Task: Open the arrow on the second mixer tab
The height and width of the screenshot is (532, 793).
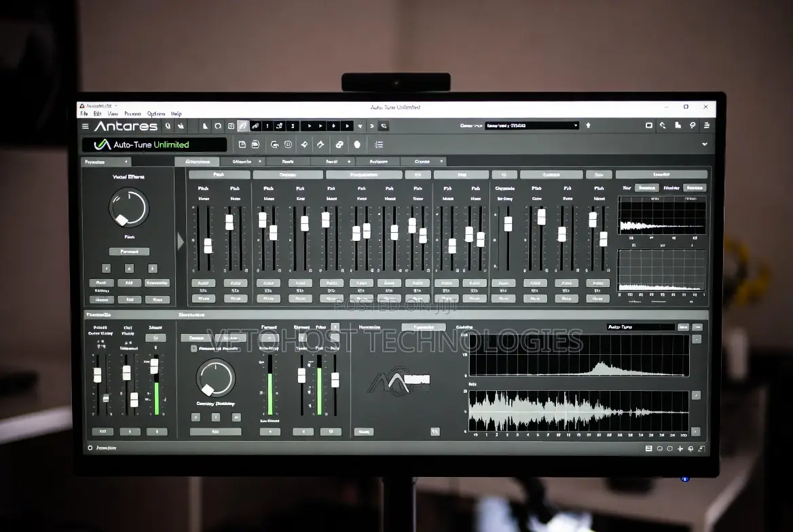Action: click(x=260, y=161)
